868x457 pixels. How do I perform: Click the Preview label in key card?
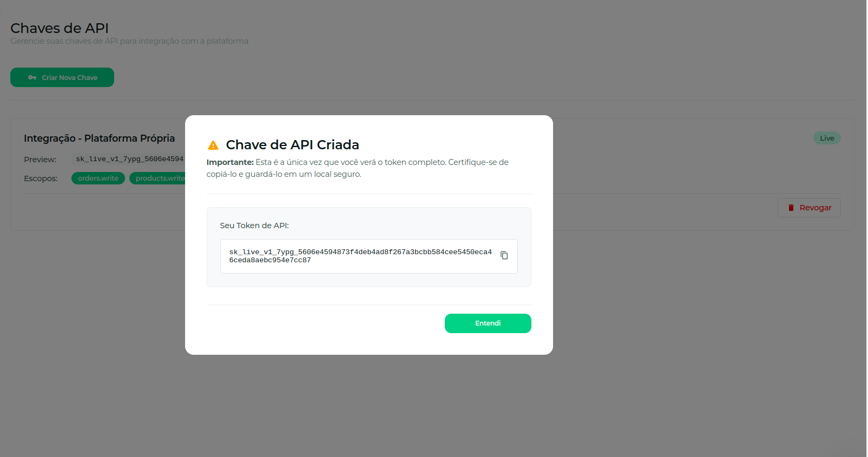point(40,160)
